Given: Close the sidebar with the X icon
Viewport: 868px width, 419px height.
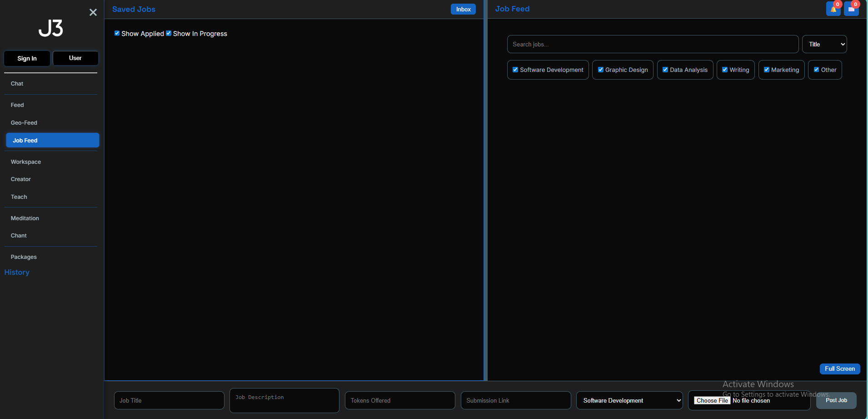Looking at the screenshot, I should coord(93,12).
